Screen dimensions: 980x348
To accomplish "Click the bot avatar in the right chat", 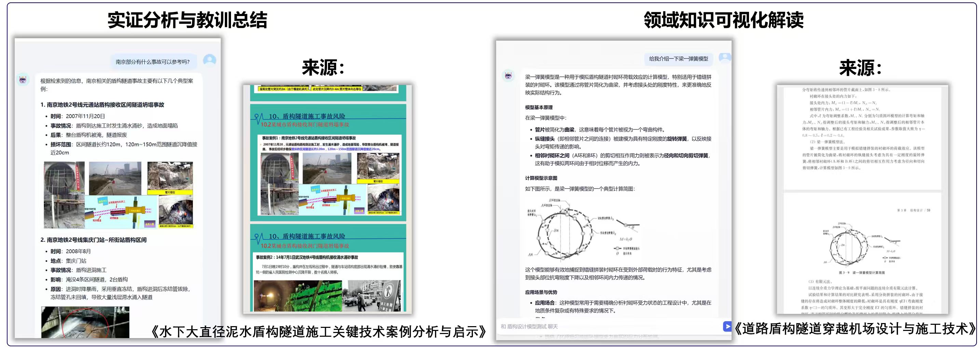I will point(508,75).
